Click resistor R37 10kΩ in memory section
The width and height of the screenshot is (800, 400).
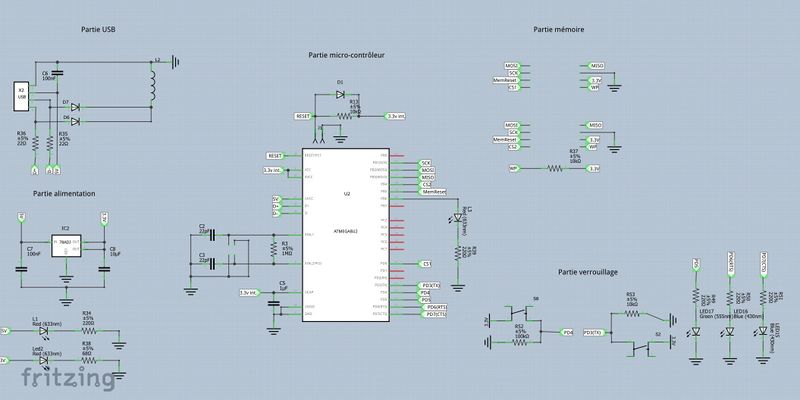click(553, 169)
